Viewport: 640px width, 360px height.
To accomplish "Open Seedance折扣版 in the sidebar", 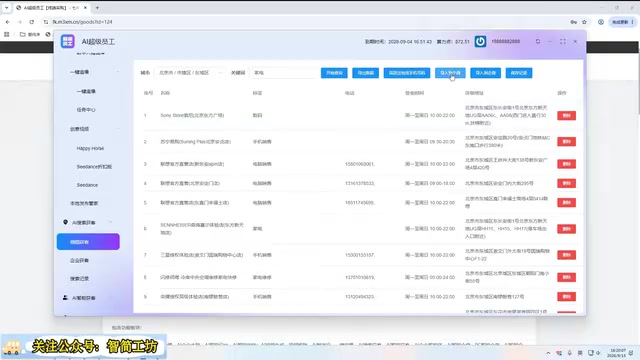I will pyautogui.click(x=94, y=167).
